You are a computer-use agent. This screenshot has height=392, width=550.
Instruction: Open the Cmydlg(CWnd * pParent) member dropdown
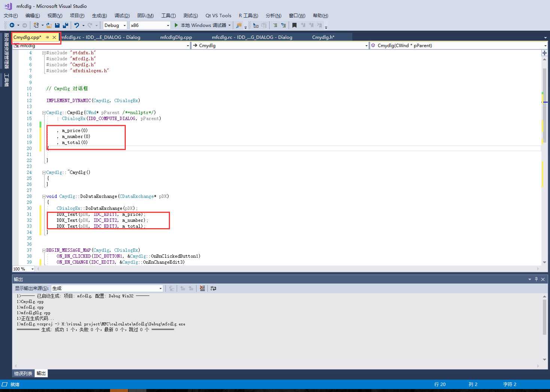point(459,46)
